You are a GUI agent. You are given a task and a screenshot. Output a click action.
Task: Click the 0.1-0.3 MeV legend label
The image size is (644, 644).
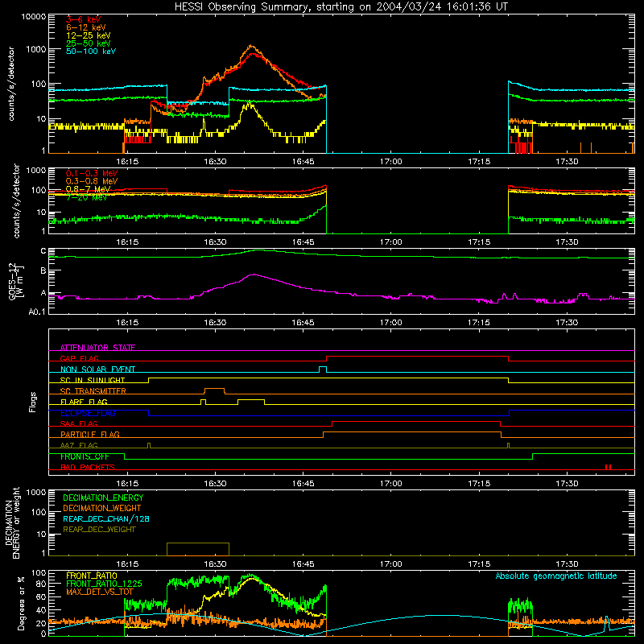92,173
